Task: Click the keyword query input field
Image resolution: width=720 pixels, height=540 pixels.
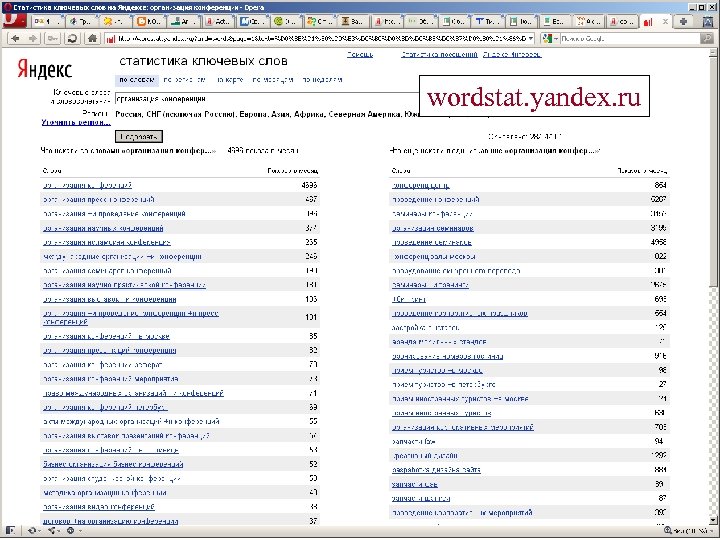Action: (266, 99)
